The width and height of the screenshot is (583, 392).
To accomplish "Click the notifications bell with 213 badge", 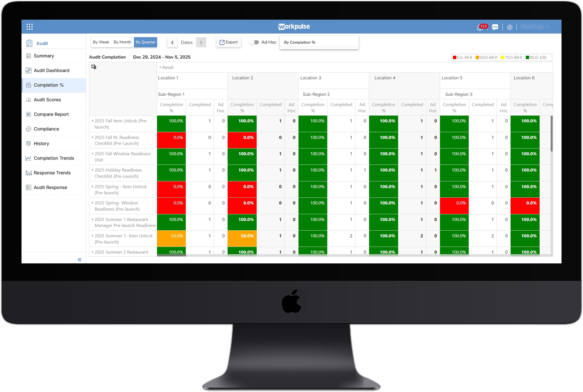I will coord(480,28).
